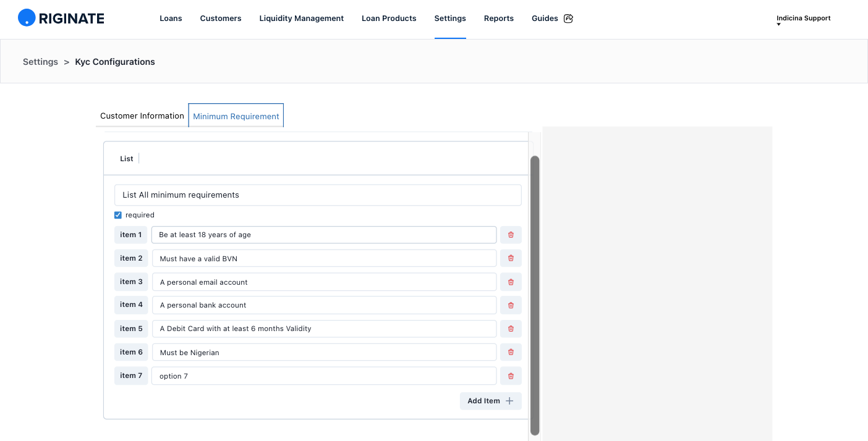
Task: Edit the List All minimum requirements field
Action: (318, 195)
